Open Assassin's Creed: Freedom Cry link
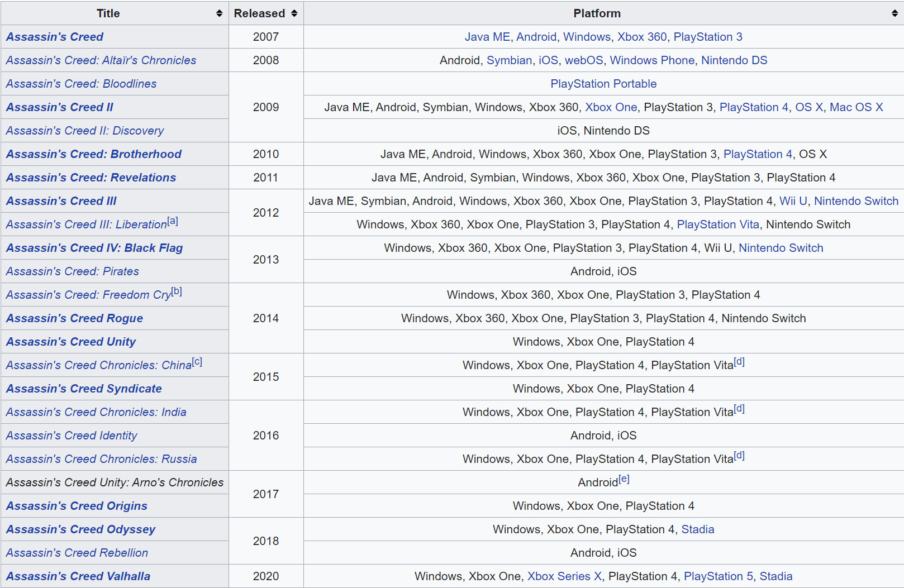904x588 pixels. 89,295
